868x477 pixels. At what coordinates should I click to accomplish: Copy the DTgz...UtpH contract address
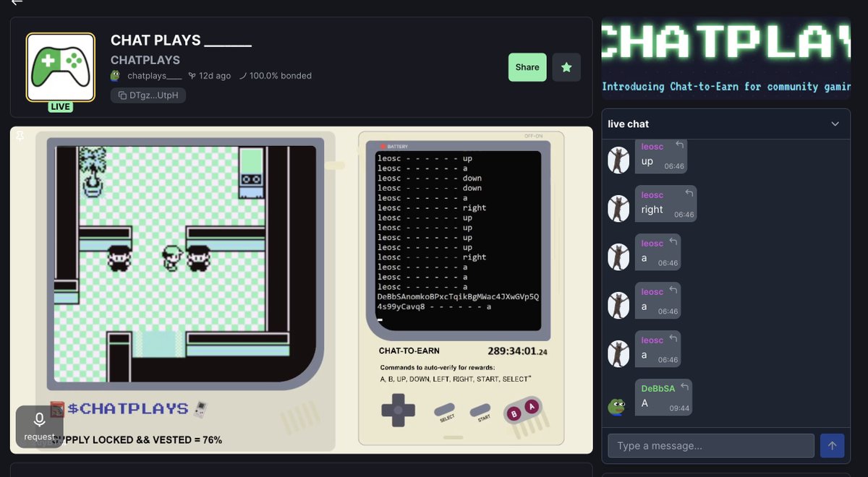click(x=148, y=95)
